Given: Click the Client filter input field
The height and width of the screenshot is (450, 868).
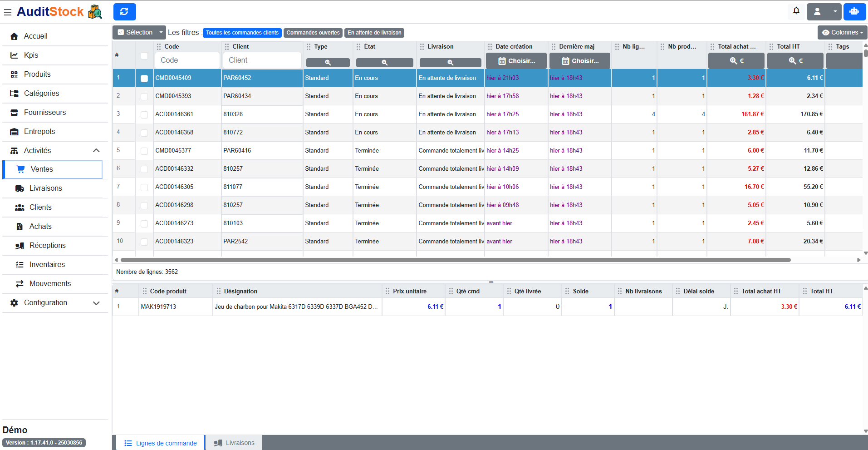Looking at the screenshot, I should pos(262,60).
